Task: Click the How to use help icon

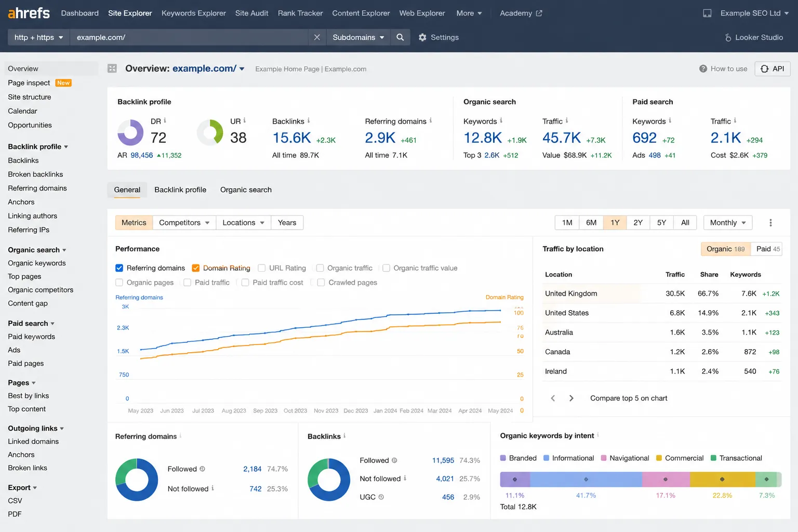Action: pyautogui.click(x=703, y=69)
